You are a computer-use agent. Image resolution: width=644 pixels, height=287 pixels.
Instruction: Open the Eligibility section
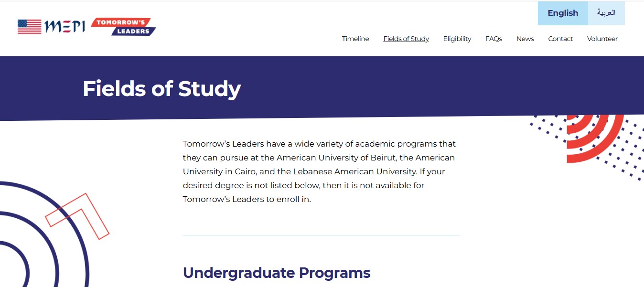point(457,39)
